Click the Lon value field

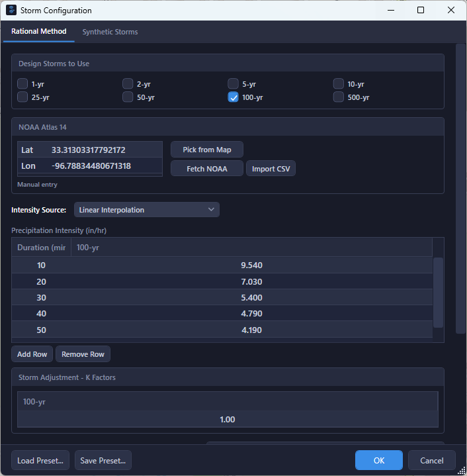pyautogui.click(x=105, y=166)
